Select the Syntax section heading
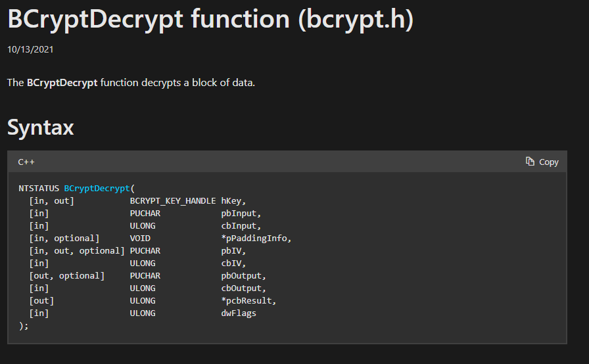 pos(40,127)
